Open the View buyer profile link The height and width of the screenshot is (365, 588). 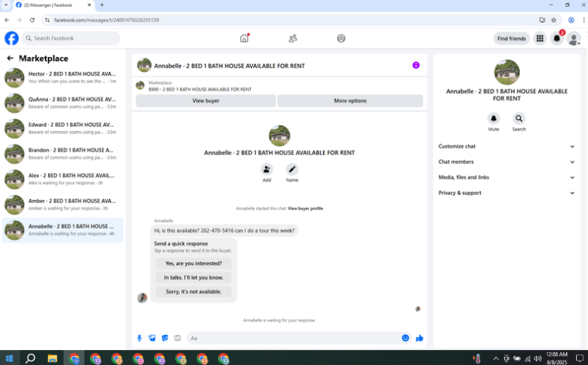point(306,208)
